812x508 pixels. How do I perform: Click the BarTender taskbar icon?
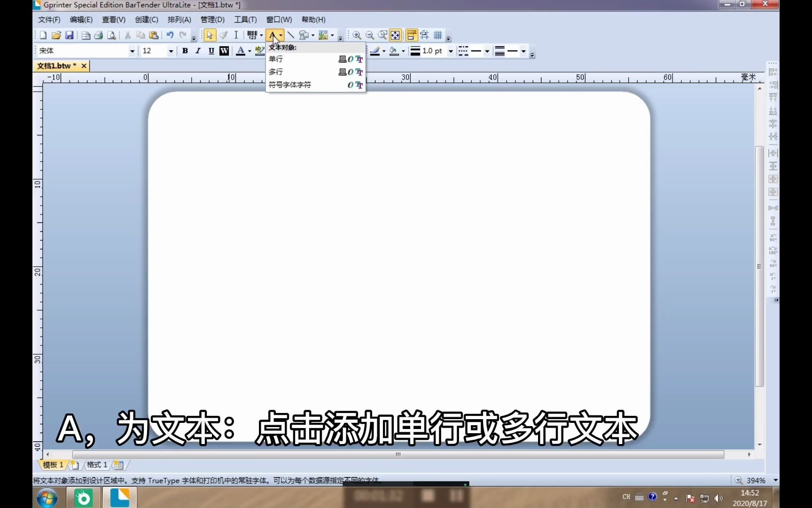click(120, 498)
